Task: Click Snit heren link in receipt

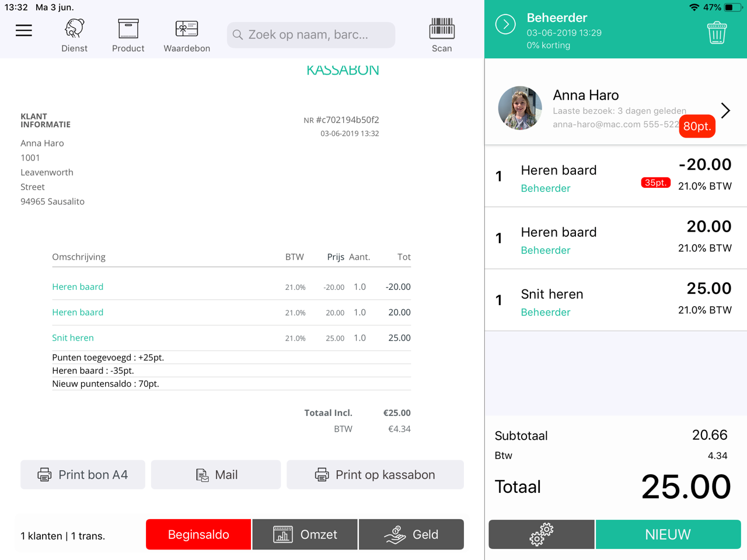Action: [73, 338]
